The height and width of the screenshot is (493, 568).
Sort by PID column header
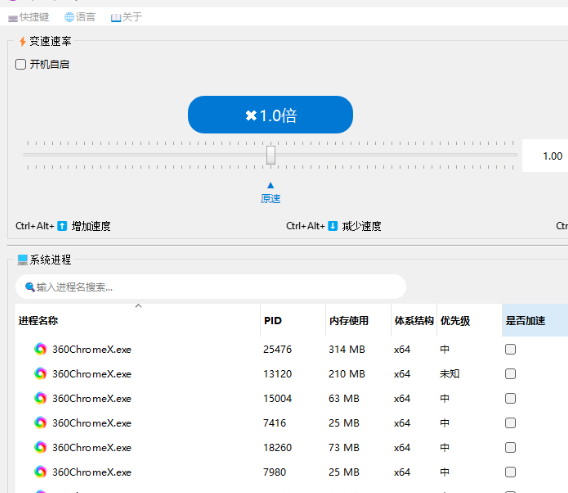[x=293, y=321]
